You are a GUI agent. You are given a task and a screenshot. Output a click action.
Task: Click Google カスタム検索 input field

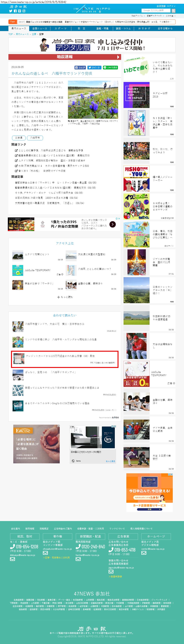[156, 10]
